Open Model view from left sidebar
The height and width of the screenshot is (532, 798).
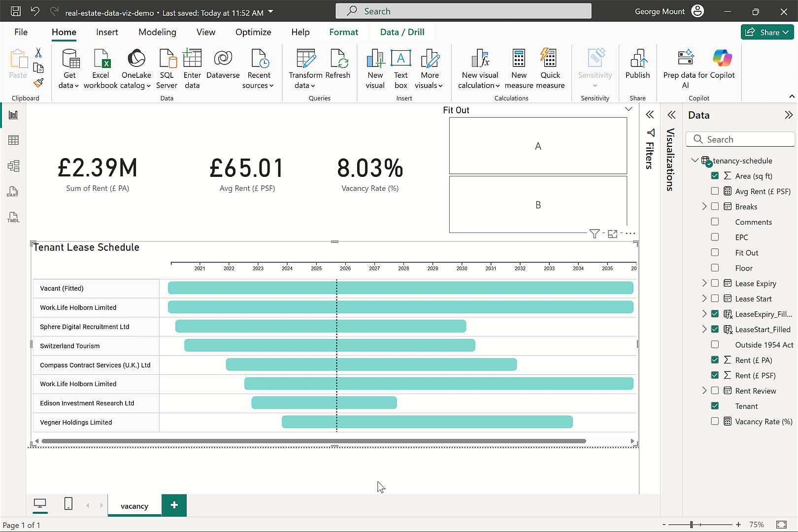(13, 166)
